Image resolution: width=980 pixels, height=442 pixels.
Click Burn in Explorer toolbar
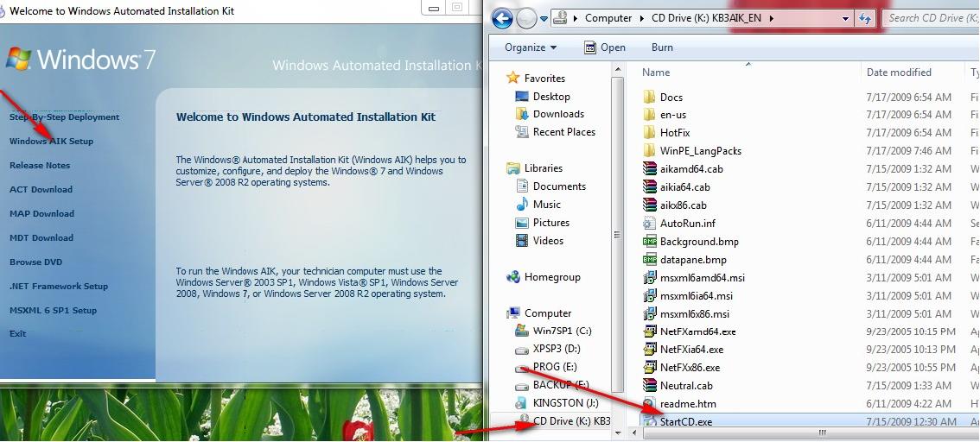[x=662, y=47]
